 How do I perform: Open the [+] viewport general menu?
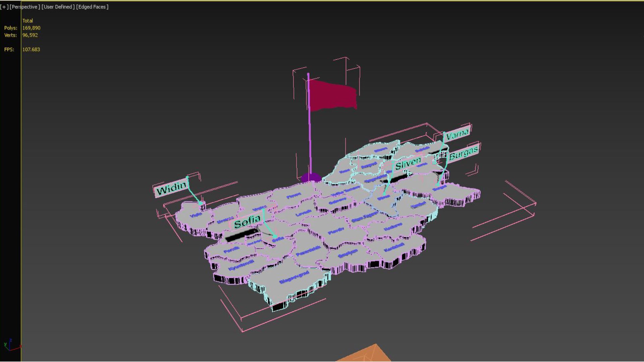pyautogui.click(x=4, y=7)
